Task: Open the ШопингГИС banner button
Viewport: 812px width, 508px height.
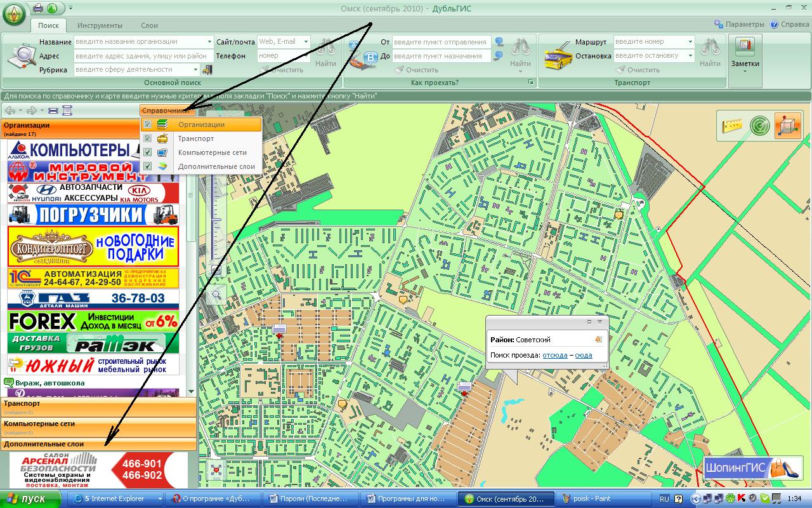Action: point(753,469)
